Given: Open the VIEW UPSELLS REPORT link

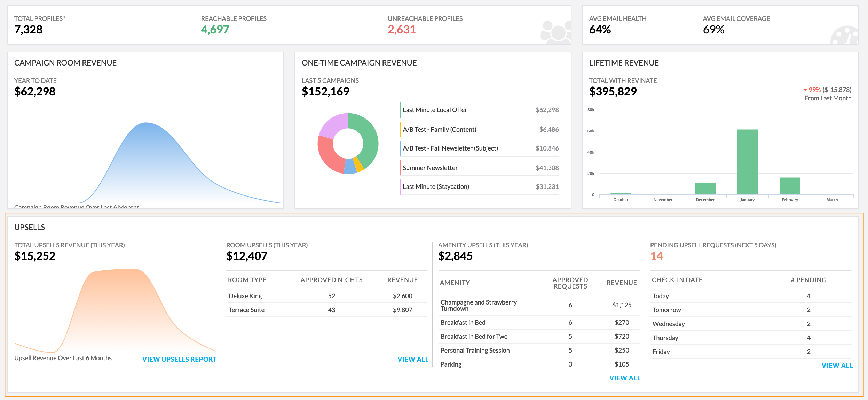Looking at the screenshot, I should pyautogui.click(x=179, y=359).
